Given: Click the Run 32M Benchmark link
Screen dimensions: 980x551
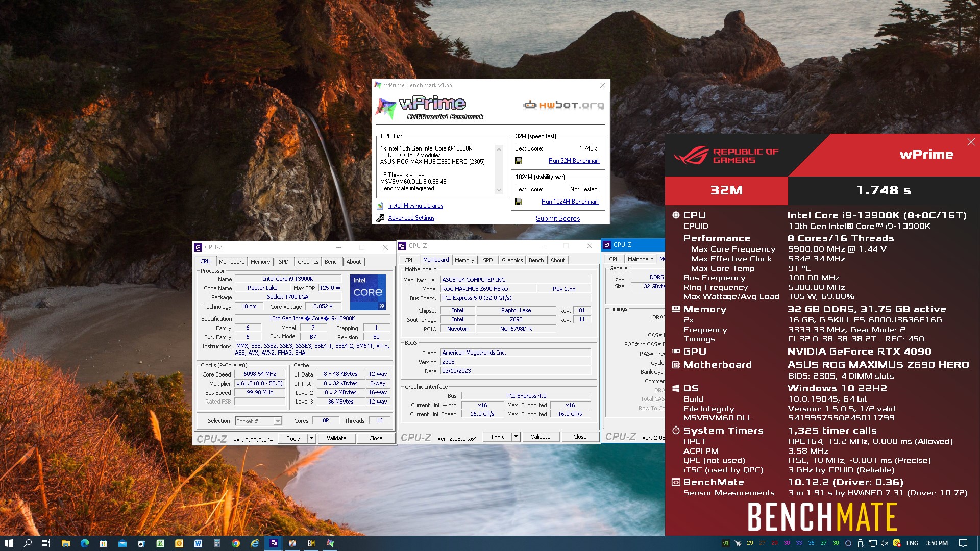Looking at the screenshot, I should [574, 161].
